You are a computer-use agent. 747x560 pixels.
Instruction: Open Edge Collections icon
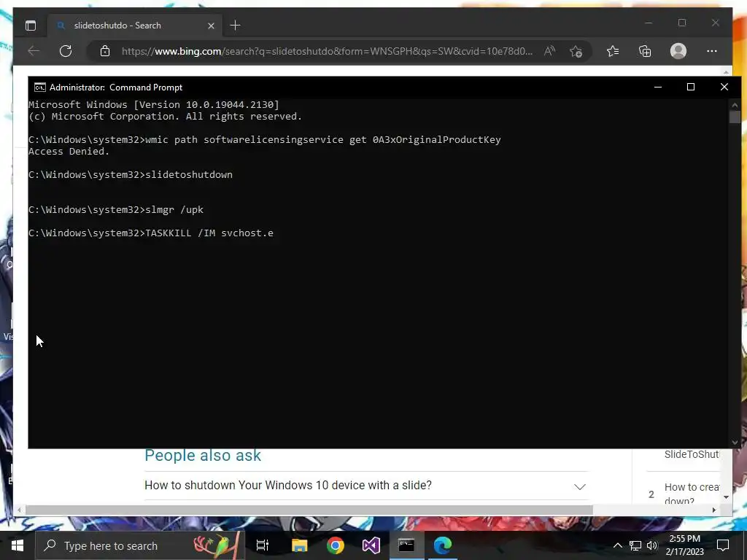(x=645, y=51)
